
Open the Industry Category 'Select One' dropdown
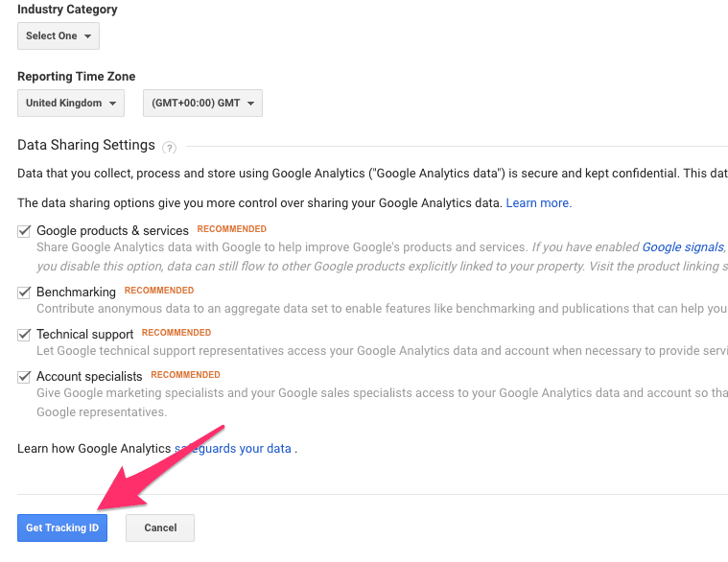pos(59,36)
